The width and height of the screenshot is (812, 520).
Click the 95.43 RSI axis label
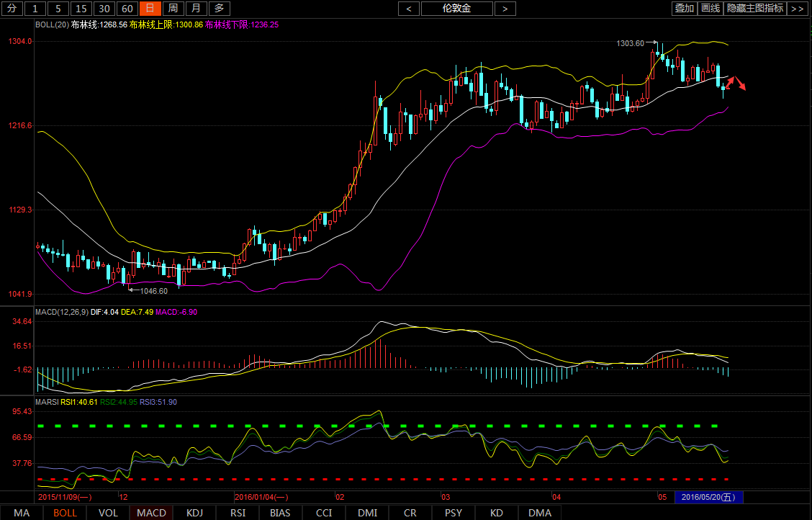pyautogui.click(x=22, y=411)
